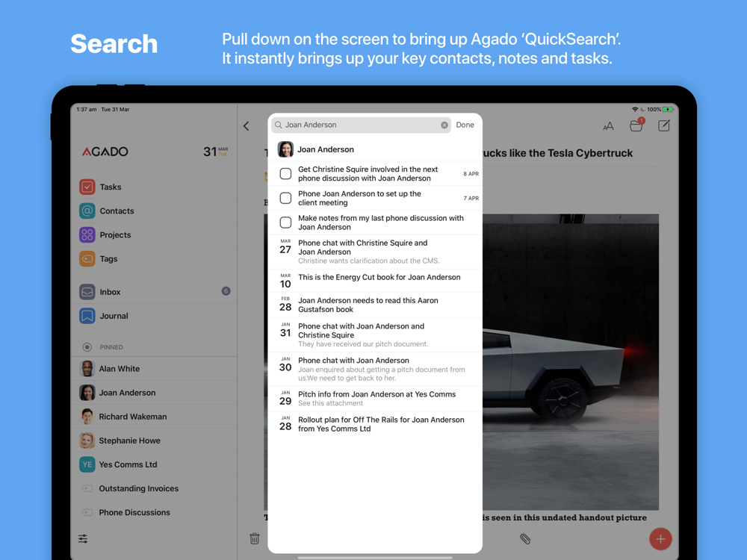
Task: Select the Inbox menu label
Action: pyautogui.click(x=110, y=292)
